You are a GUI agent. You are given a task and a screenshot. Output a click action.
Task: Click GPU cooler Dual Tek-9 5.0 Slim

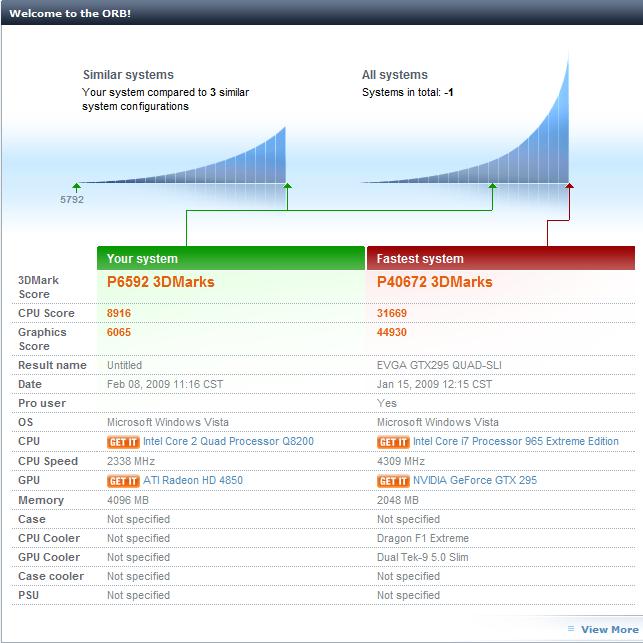click(422, 557)
